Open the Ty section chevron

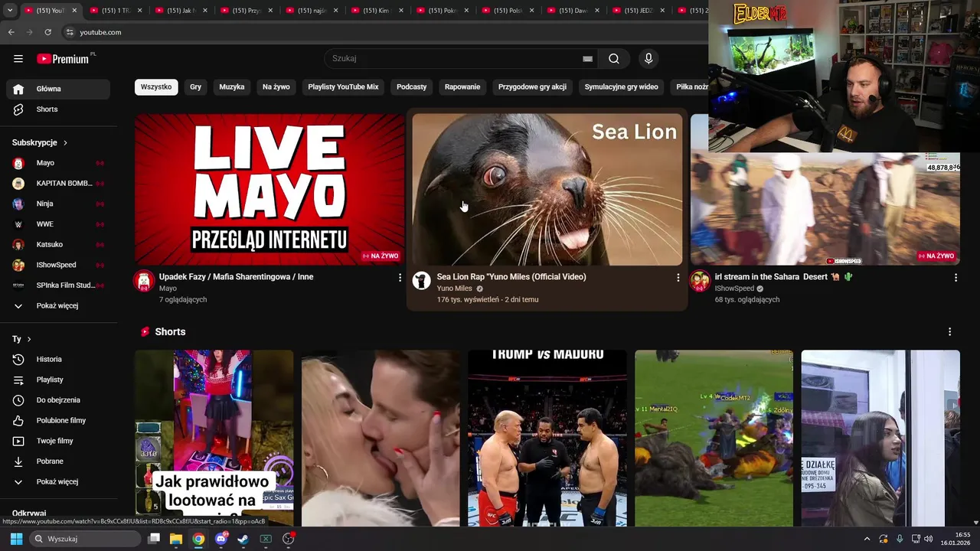(29, 339)
